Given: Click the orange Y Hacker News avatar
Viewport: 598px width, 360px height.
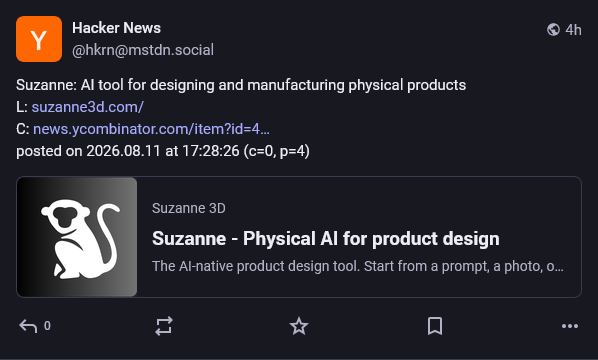Looking at the screenshot, I should [x=39, y=39].
